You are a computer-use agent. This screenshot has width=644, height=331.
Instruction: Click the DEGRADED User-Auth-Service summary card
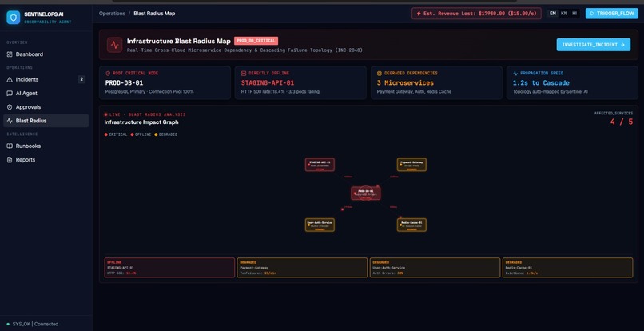[435, 268]
